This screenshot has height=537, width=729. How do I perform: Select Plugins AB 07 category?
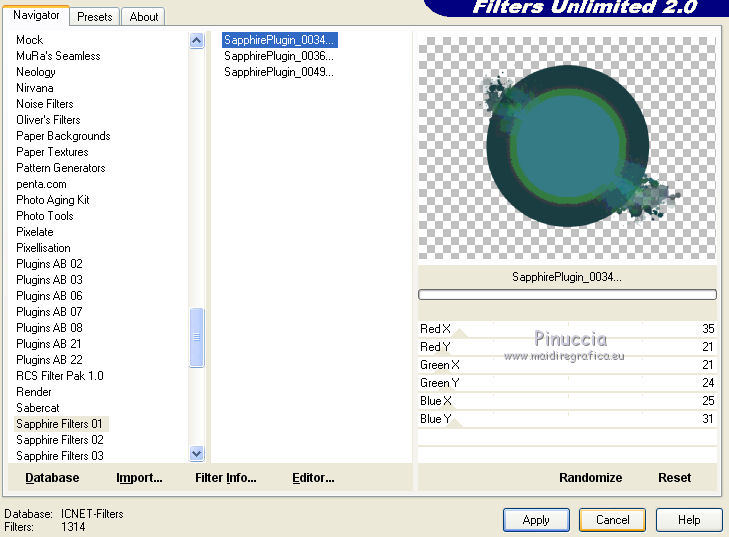coord(49,312)
